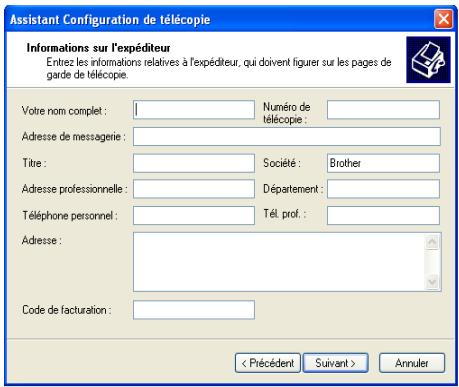Focus the Code de facturation field
This screenshot has height=387, width=459.
(194, 310)
